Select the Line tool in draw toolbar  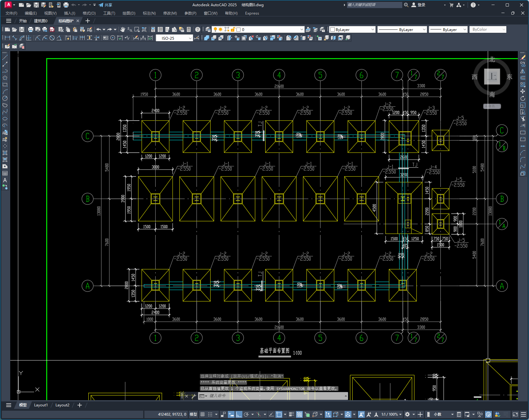tap(5, 57)
